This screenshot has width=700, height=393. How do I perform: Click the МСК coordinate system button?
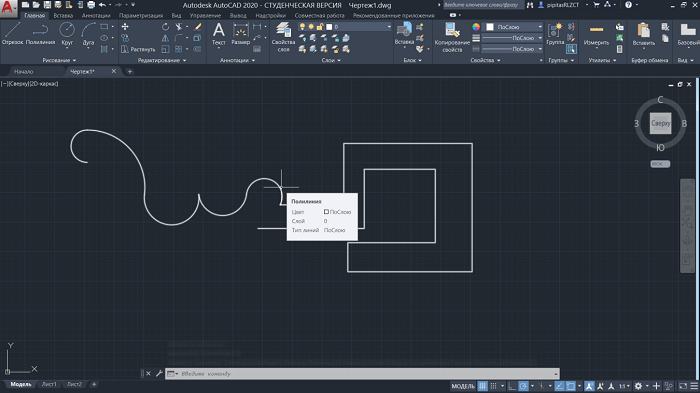(x=660, y=164)
